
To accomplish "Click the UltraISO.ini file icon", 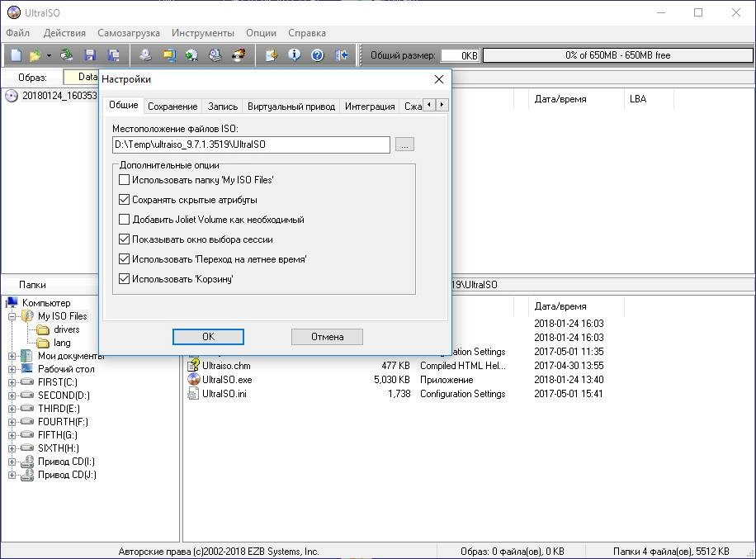I will 193,394.
